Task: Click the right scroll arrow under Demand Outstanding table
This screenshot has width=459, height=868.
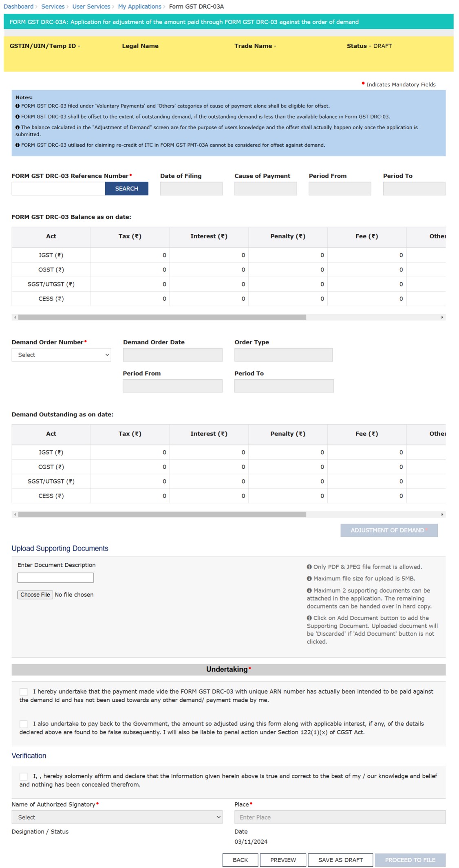Action: click(x=442, y=514)
